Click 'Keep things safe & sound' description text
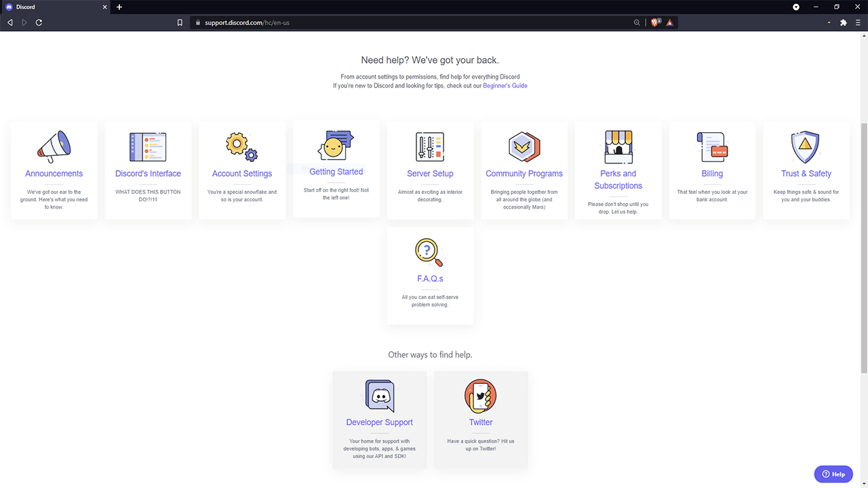 (x=806, y=196)
